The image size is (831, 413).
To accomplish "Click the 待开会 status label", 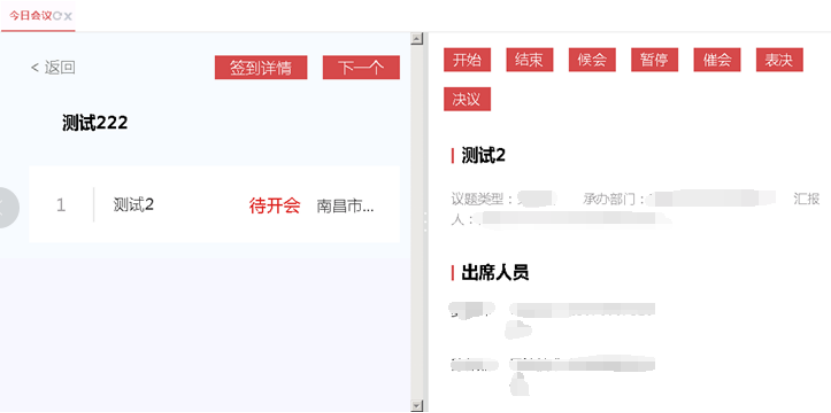I will [x=274, y=206].
